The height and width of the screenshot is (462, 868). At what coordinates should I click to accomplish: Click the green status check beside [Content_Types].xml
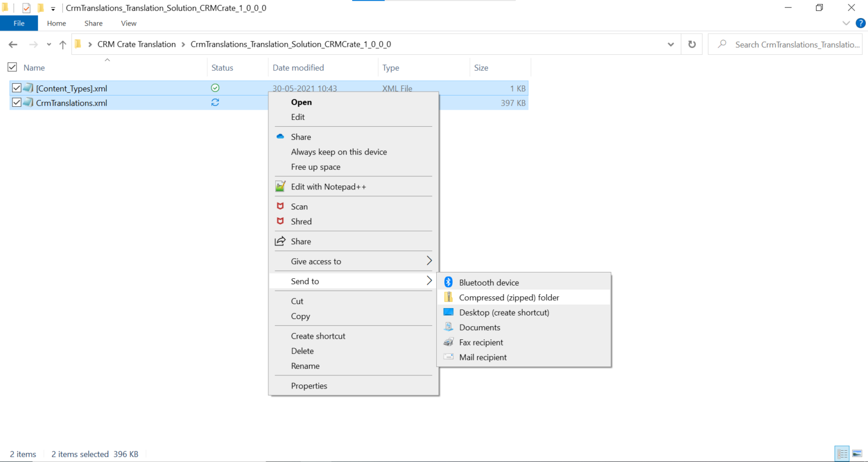(215, 88)
